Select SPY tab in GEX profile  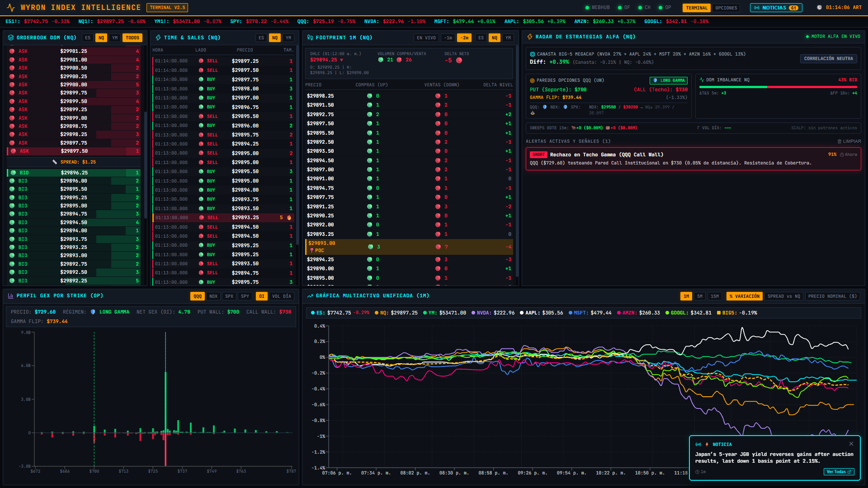point(245,296)
